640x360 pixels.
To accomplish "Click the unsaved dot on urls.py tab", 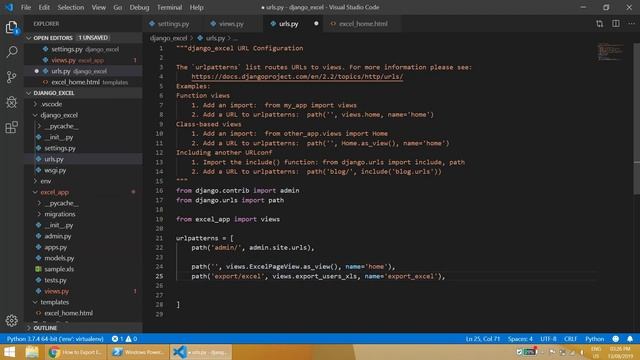I will [x=316, y=24].
